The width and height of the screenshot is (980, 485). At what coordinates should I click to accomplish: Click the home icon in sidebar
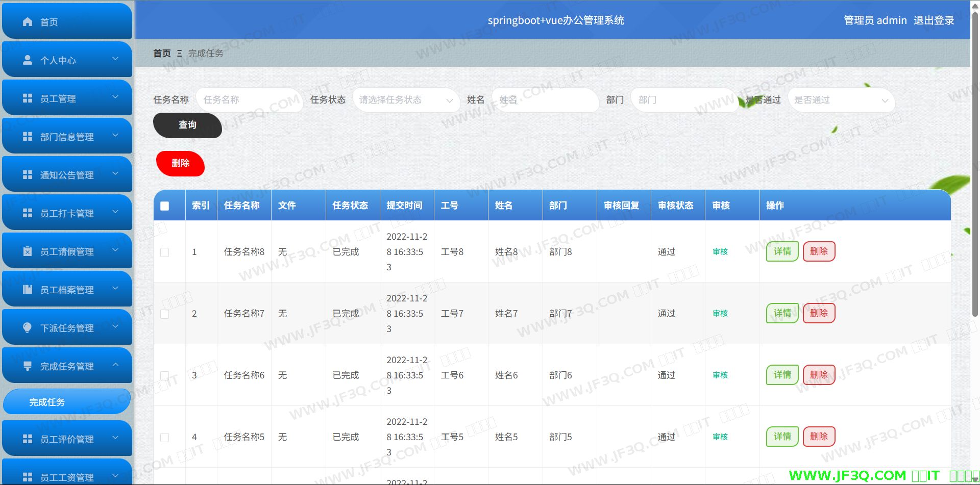click(28, 22)
